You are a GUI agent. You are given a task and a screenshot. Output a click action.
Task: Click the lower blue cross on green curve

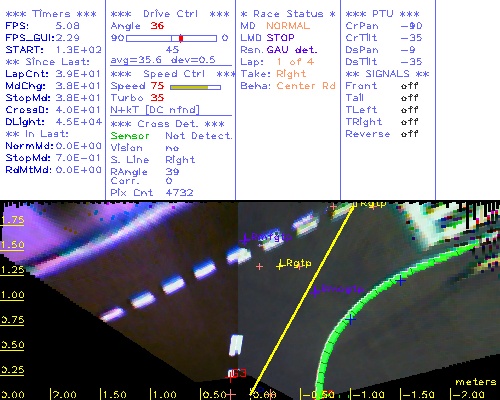click(x=350, y=320)
